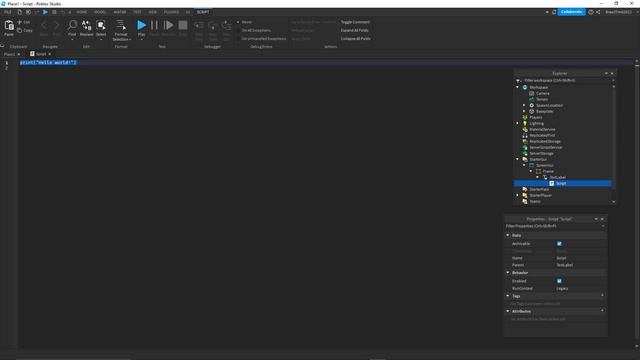Click the ServerScriptService icon in Explorer
The image size is (640, 360).
pyautogui.click(x=525, y=147)
